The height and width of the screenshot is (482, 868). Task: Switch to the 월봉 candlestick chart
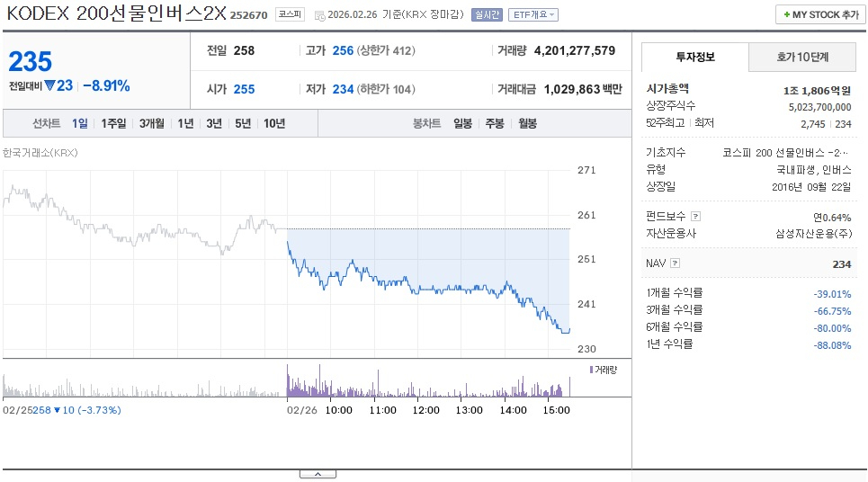(x=527, y=123)
